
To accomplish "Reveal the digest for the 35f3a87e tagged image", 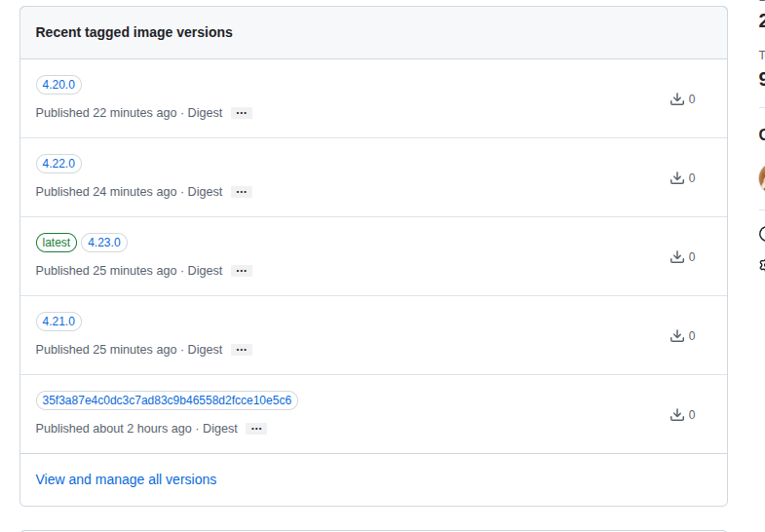I will pyautogui.click(x=256, y=429).
